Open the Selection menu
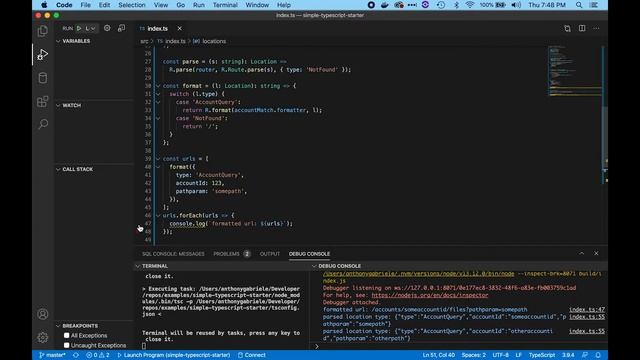Image resolution: width=640 pixels, height=360 pixels. pos(131,5)
